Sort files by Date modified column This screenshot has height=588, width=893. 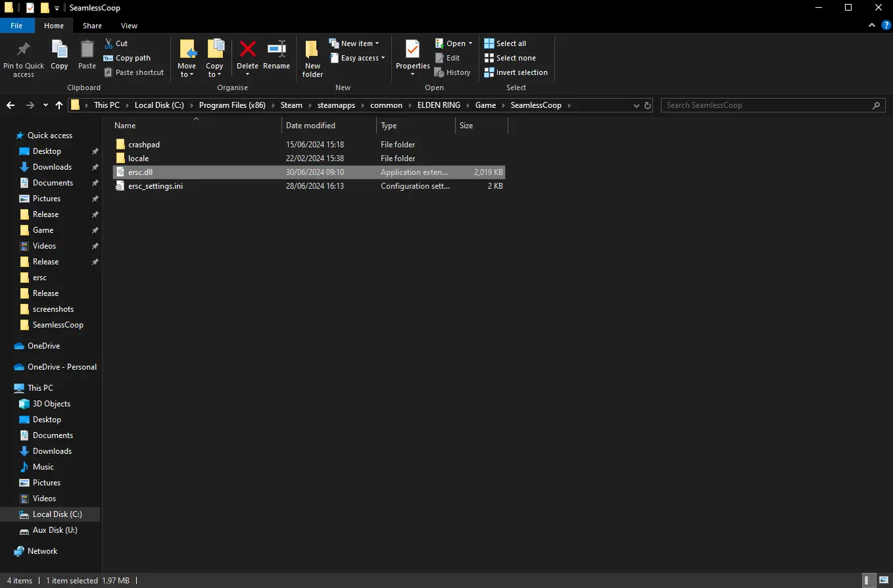pyautogui.click(x=310, y=126)
